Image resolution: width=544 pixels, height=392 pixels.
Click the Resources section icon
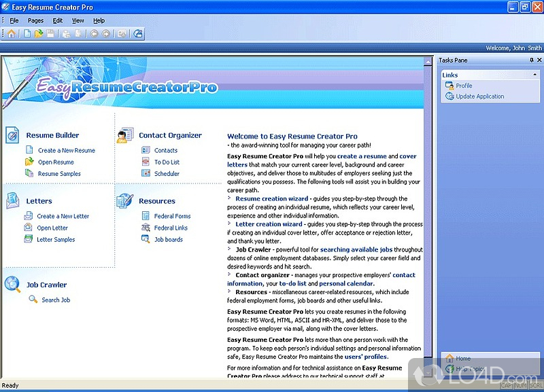pos(125,201)
